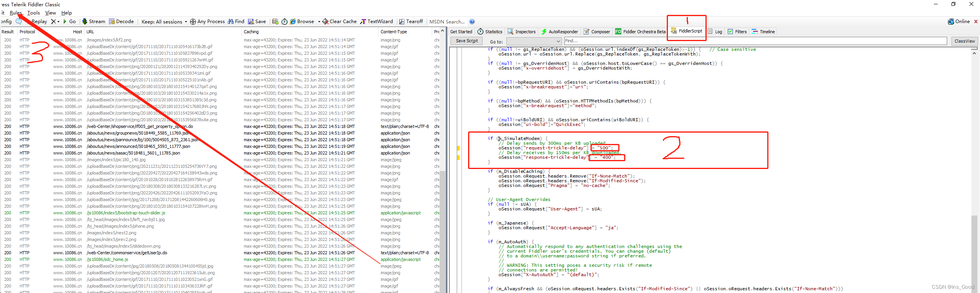Click the Save Script button
The height and width of the screenshot is (293, 980).
click(467, 41)
